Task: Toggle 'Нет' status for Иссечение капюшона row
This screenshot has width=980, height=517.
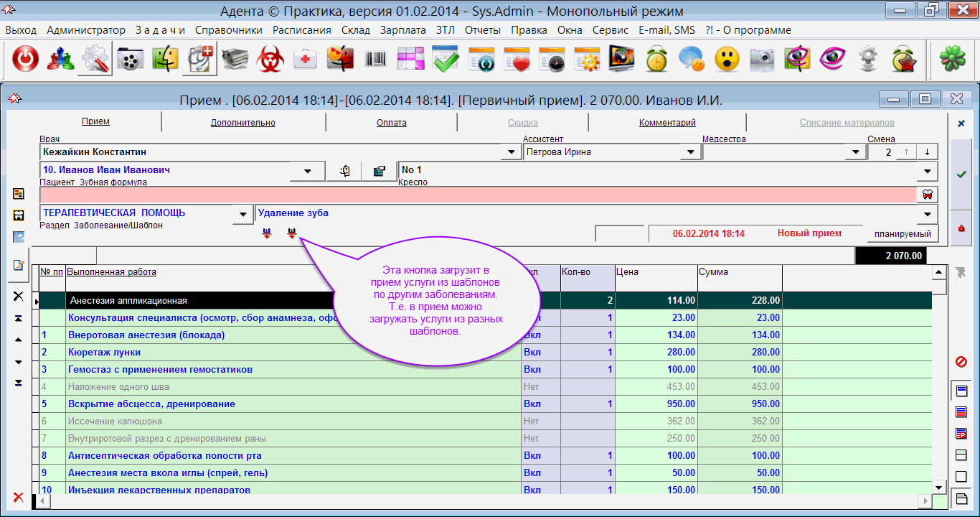Action: click(532, 421)
